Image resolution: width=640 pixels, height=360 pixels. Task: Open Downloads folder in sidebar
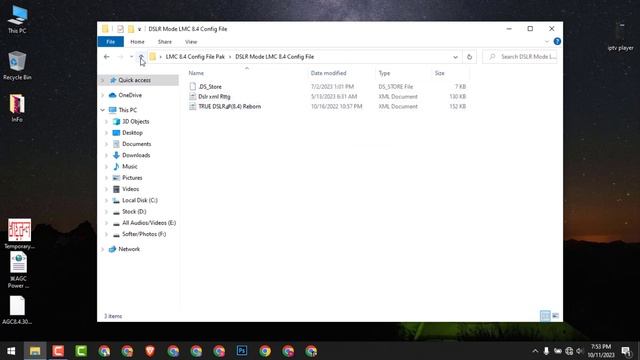click(136, 155)
